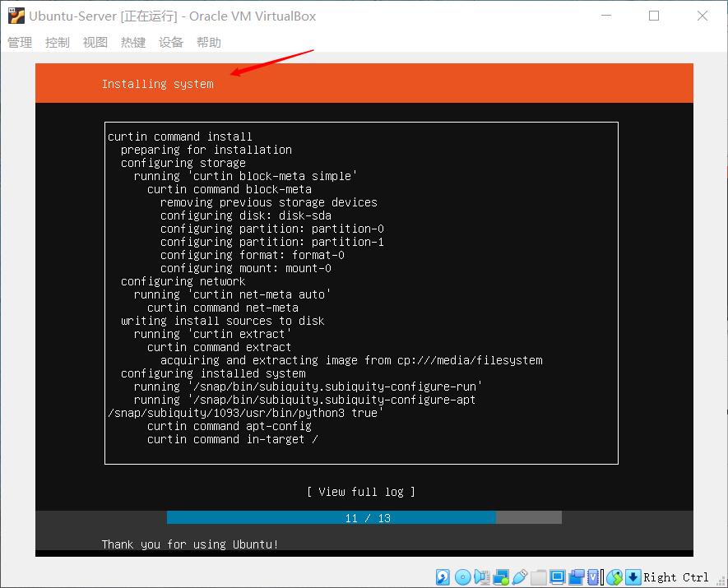Toggle the mouse integration indicator

coord(614,576)
